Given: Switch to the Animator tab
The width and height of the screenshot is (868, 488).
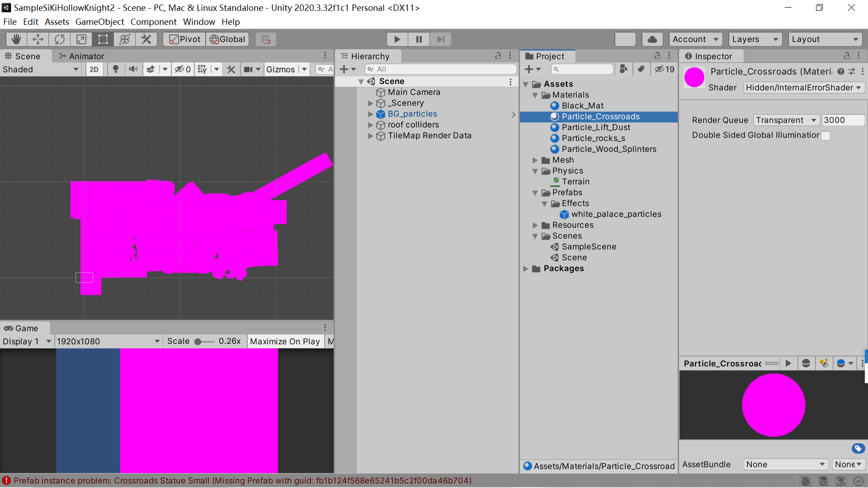Looking at the screenshot, I should tap(81, 56).
